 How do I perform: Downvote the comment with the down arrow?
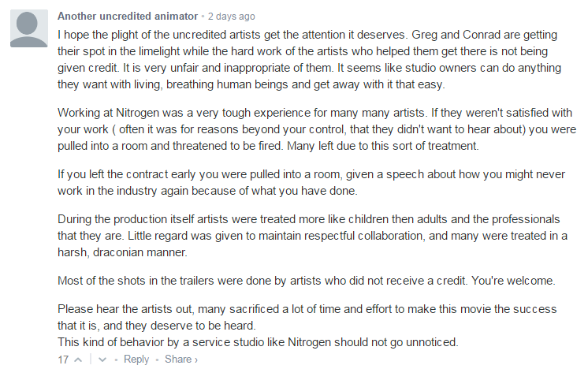click(102, 360)
